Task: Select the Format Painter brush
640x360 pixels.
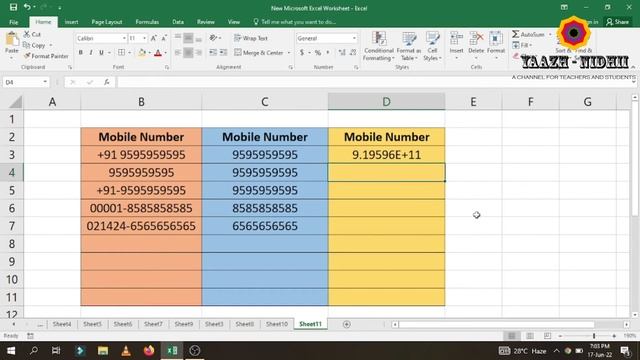Action: [27, 56]
